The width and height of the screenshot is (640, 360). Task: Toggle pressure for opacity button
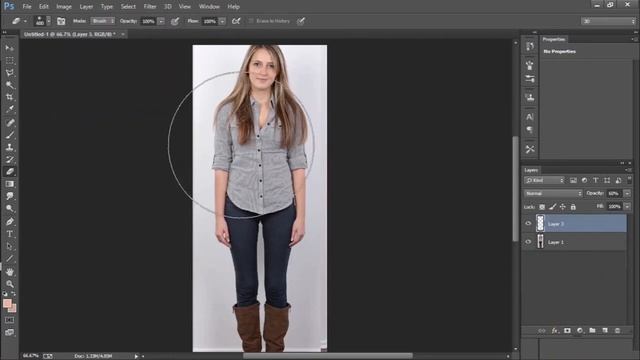[x=175, y=21]
